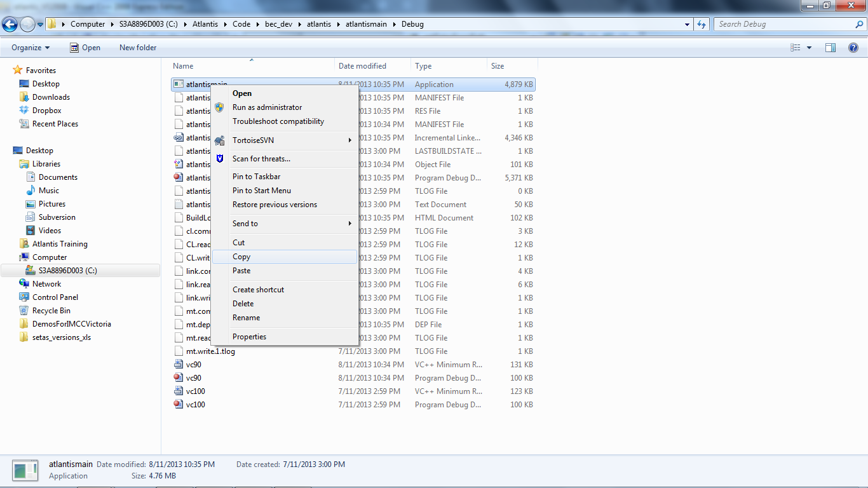Click the Search Debug input field
Image resolution: width=868 pixels, height=488 pixels.
(785, 24)
